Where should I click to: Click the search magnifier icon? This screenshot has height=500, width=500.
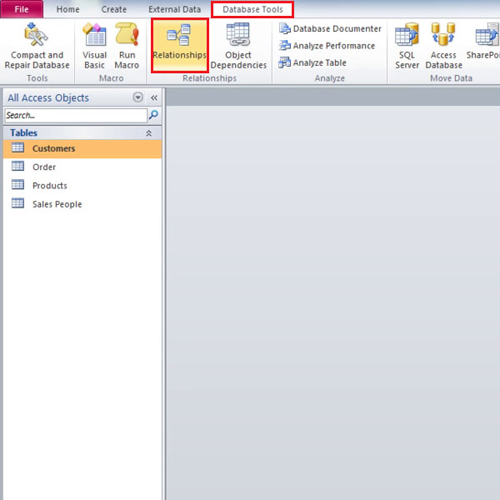(154, 115)
